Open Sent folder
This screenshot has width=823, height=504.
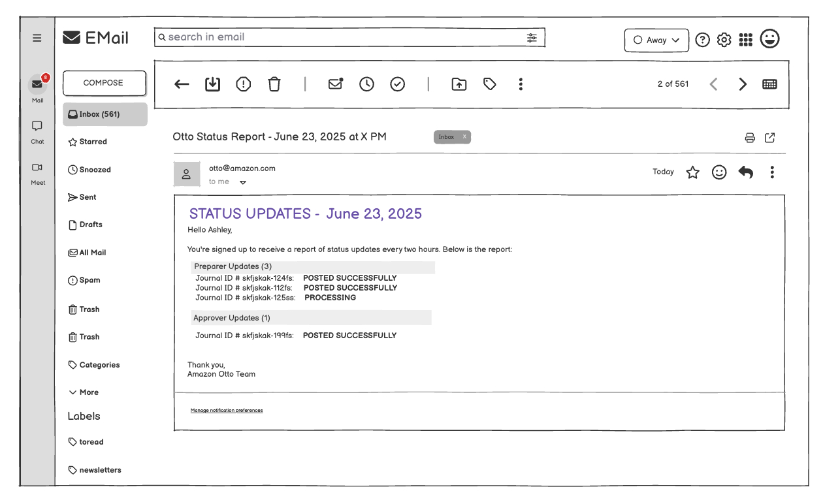(x=82, y=197)
